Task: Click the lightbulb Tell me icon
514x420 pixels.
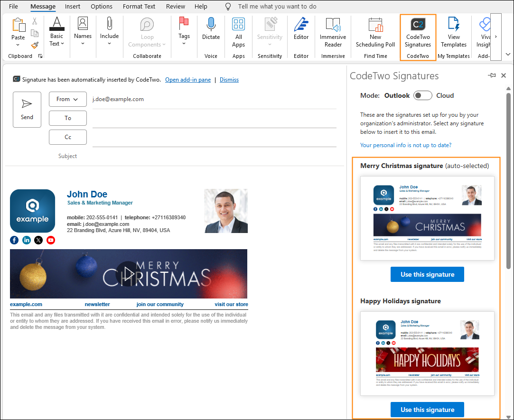Action: pyautogui.click(x=228, y=7)
